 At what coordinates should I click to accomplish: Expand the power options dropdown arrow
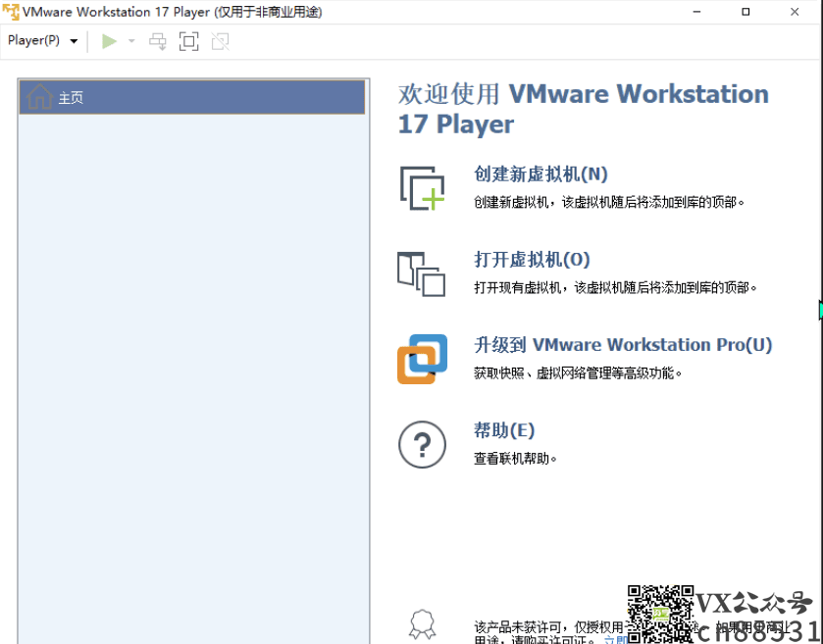pos(131,41)
